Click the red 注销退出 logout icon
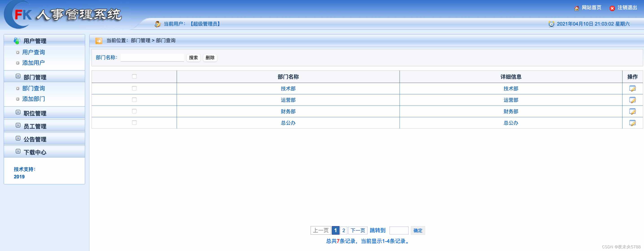The width and height of the screenshot is (644, 251). point(612,8)
